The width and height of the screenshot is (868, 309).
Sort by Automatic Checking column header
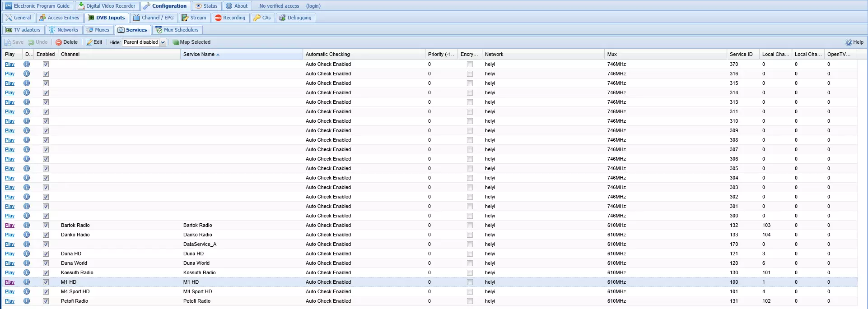coord(364,54)
